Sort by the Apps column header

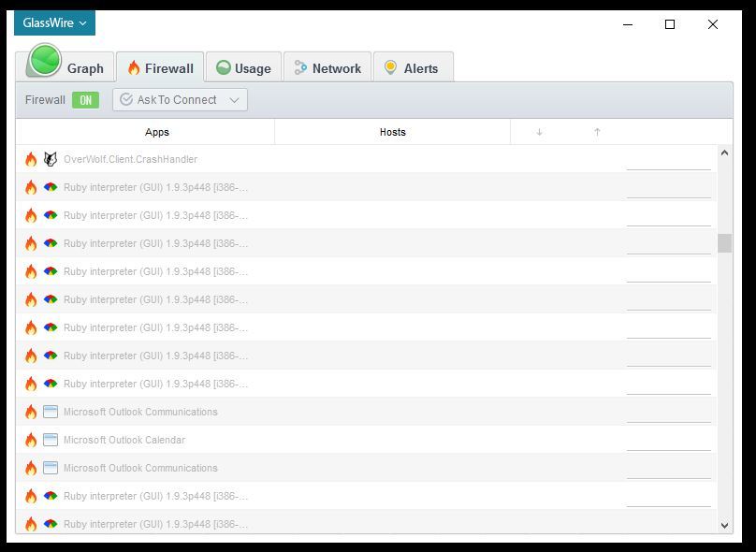coord(157,133)
